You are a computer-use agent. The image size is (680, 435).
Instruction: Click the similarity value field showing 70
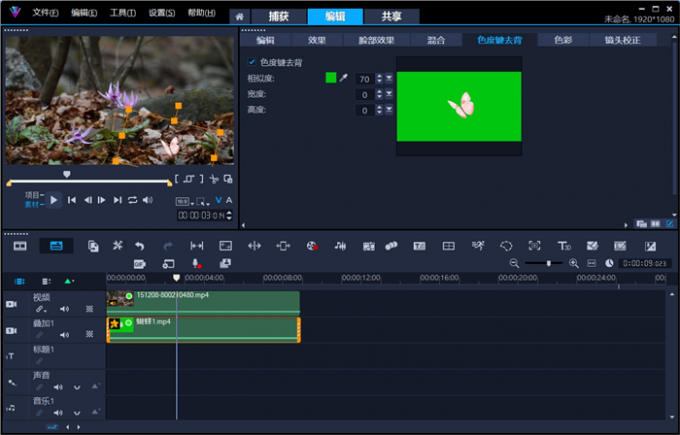[x=365, y=79]
